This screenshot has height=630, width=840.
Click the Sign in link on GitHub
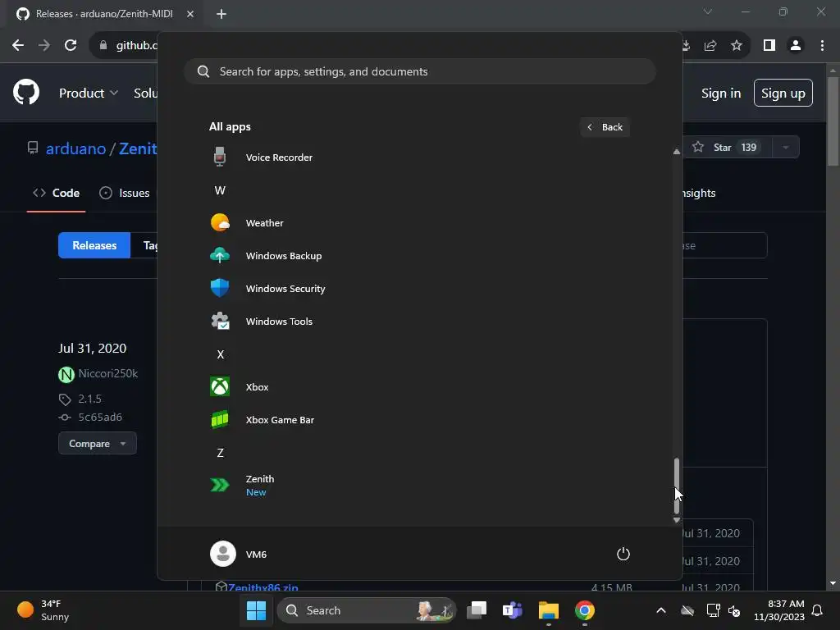[x=721, y=94]
